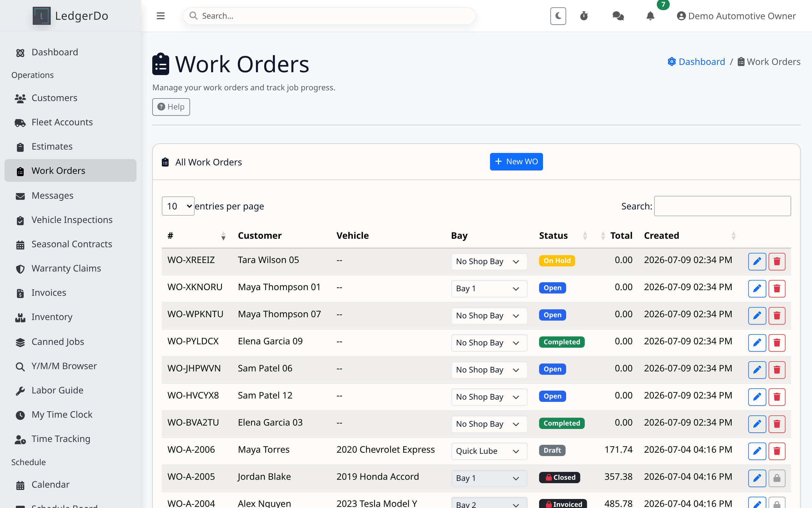Edit work order WO-WPKNTU pencil icon
This screenshot has width=812, height=508.
coord(757,316)
